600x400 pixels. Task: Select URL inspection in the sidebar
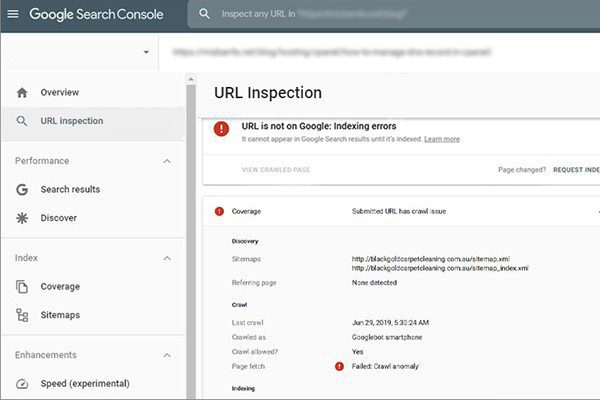click(93, 121)
